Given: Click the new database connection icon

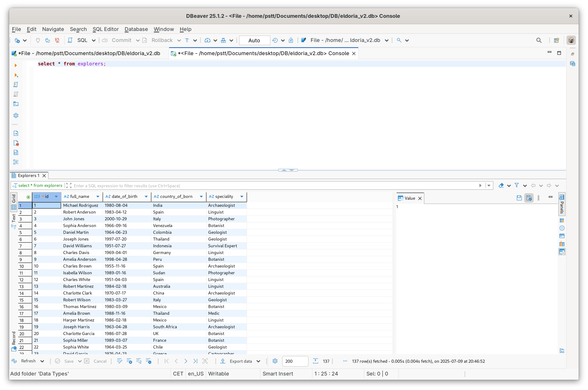Looking at the screenshot, I should click(17, 40).
